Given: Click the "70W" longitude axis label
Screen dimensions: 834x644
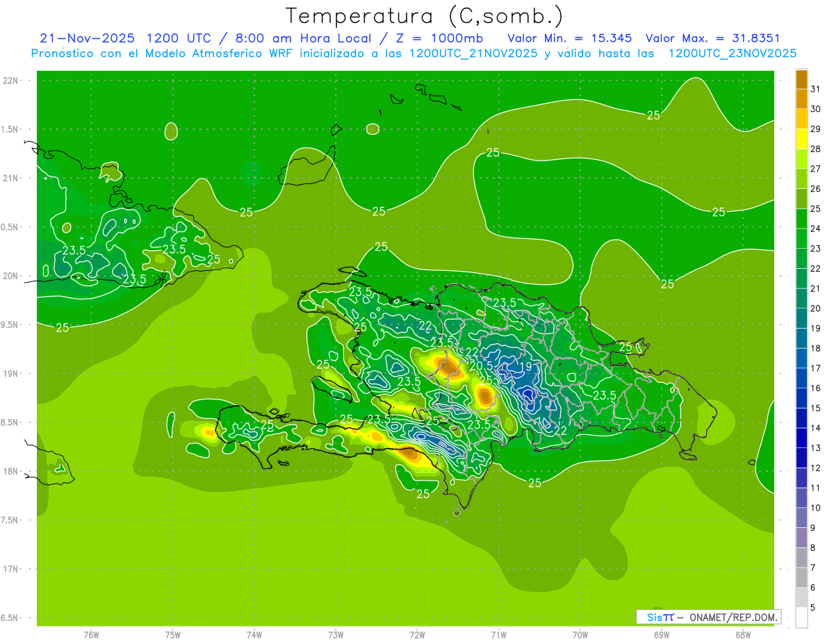Looking at the screenshot, I should pyautogui.click(x=580, y=634).
